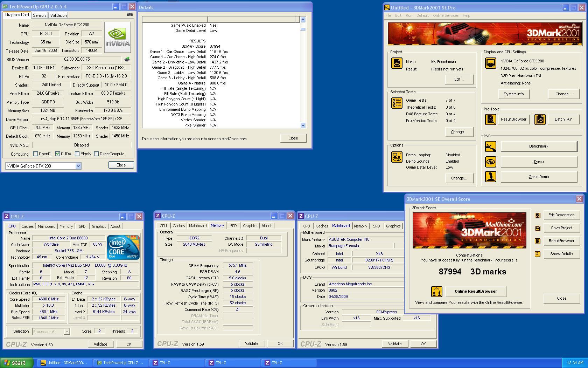Click the Details list scroll down arrow

[x=303, y=125]
